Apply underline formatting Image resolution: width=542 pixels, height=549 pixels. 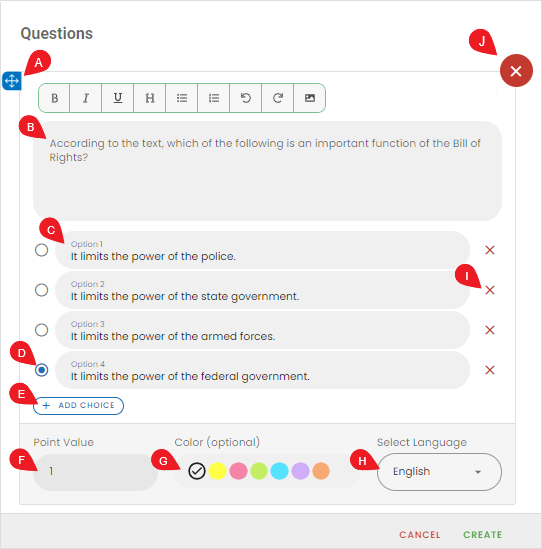tap(118, 98)
